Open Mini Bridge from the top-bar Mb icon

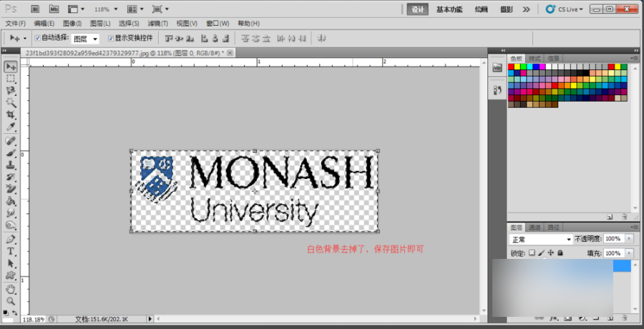[54, 9]
